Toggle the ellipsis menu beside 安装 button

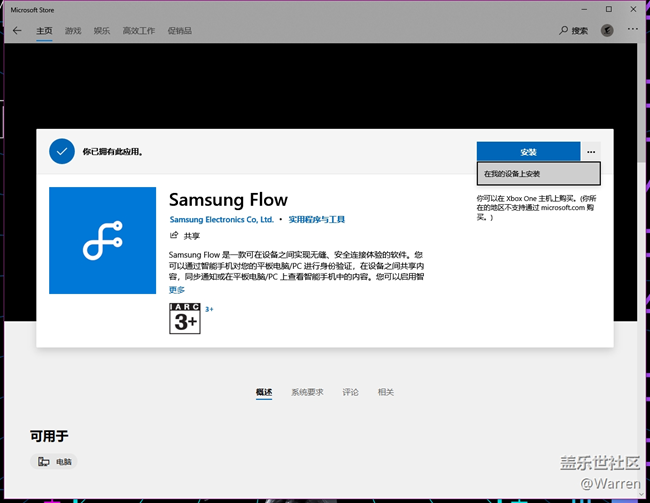coord(593,152)
